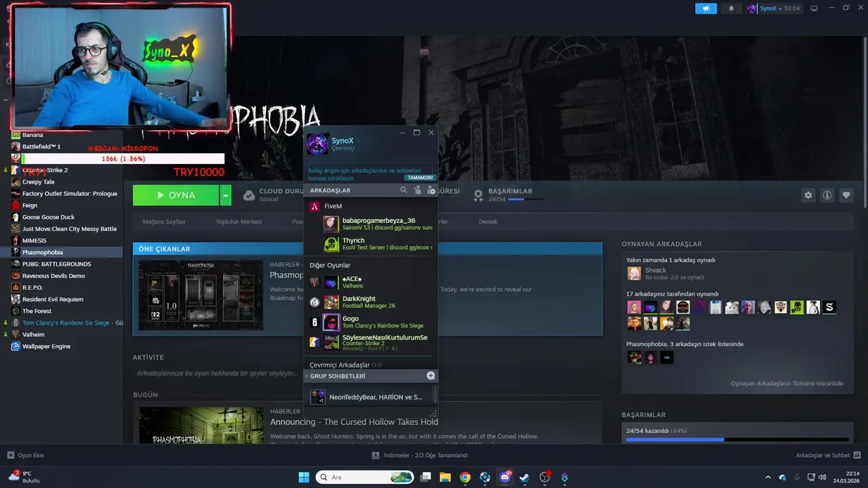Open İndirmeler downloads status

tap(420, 455)
